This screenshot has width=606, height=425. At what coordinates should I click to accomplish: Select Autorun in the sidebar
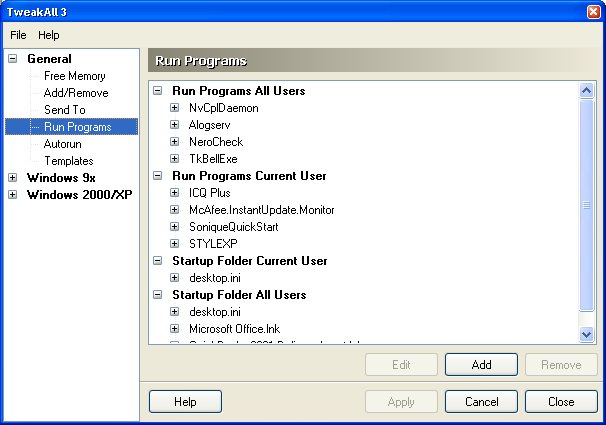[x=63, y=144]
